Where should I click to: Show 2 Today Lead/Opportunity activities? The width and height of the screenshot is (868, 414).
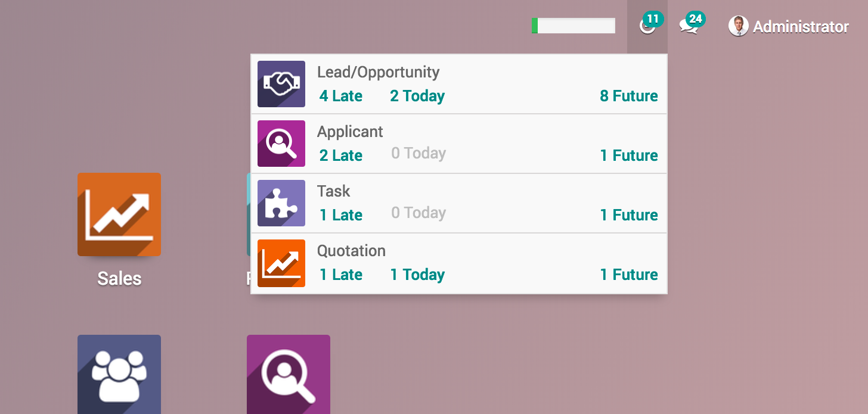[417, 96]
